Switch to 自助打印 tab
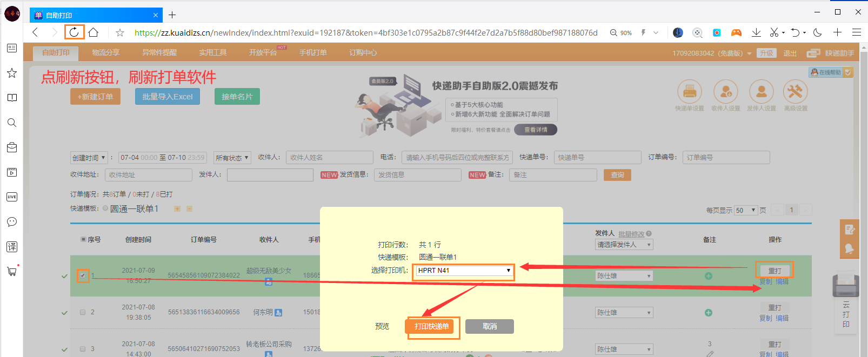Viewport: 868px width, 357px height. [x=56, y=52]
